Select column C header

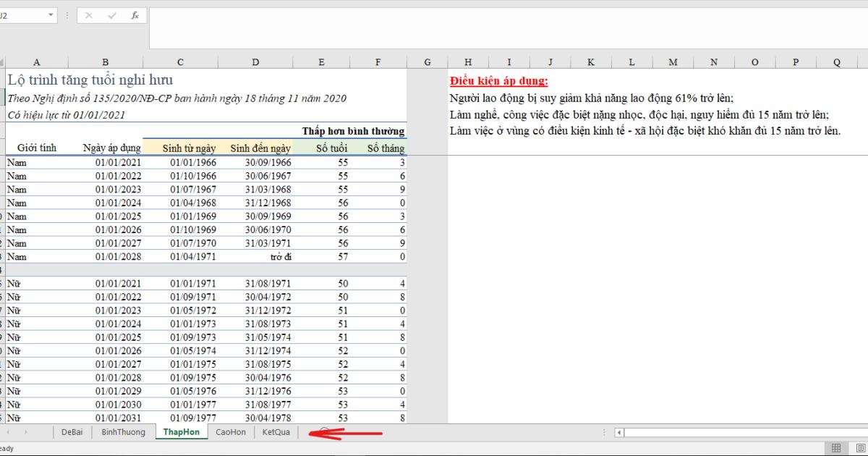(x=180, y=62)
